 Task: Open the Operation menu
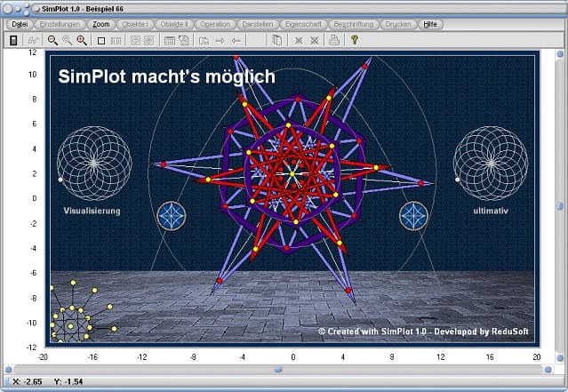[x=215, y=24]
